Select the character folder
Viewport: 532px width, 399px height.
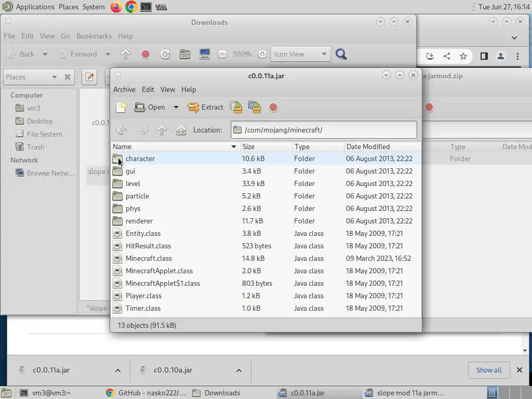[266, 159]
